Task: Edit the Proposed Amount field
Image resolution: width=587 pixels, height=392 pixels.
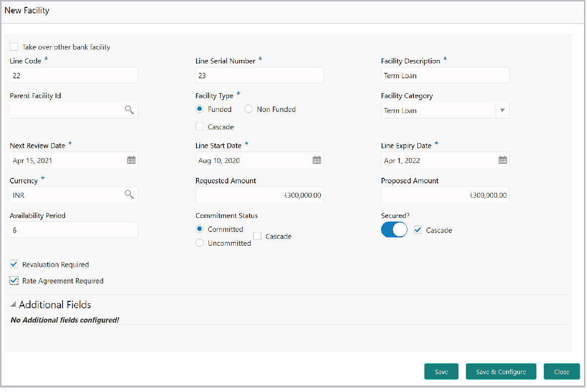Action: pyautogui.click(x=445, y=195)
